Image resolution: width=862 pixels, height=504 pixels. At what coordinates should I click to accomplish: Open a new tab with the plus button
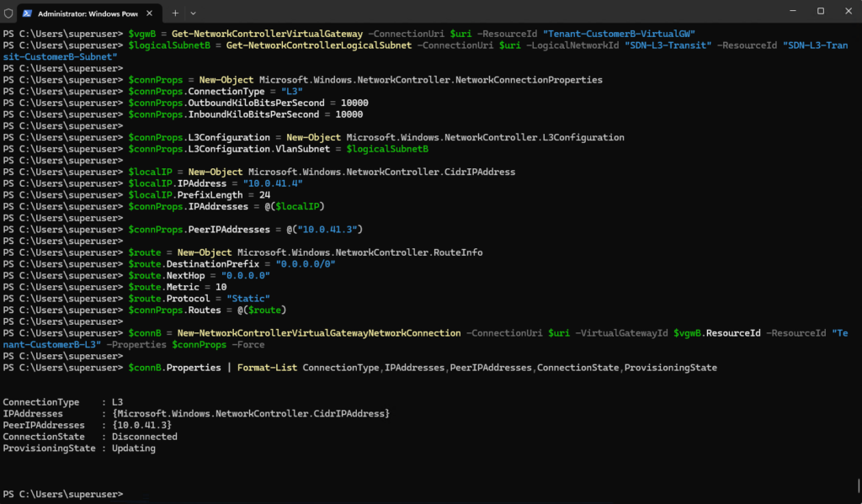pyautogui.click(x=175, y=13)
